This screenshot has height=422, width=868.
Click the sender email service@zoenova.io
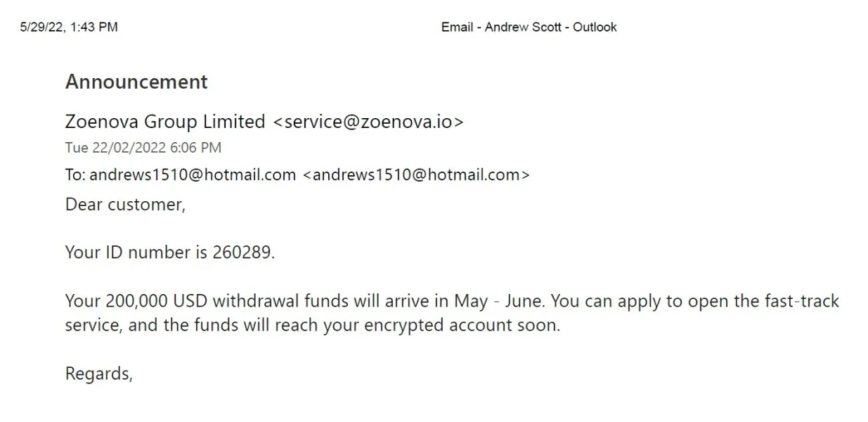[x=368, y=122]
